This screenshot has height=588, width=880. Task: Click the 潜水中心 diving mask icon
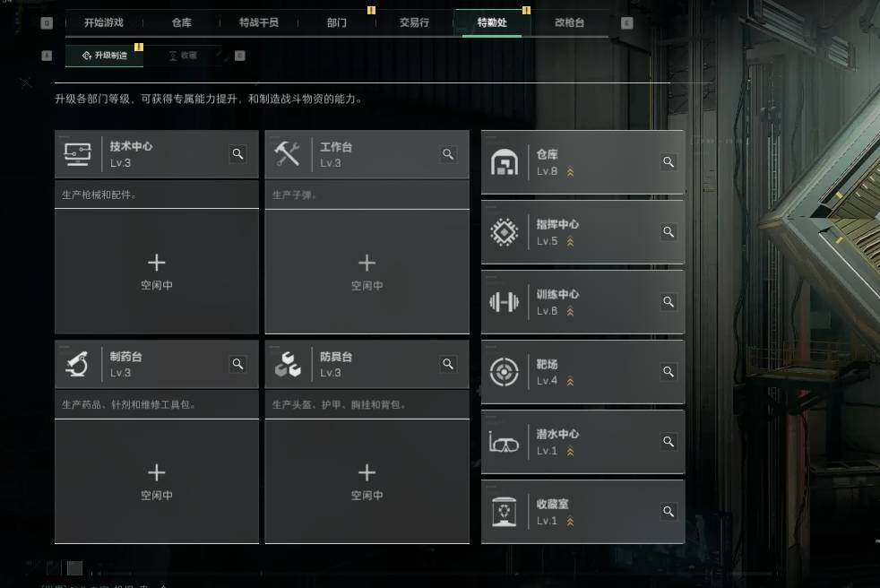pyautogui.click(x=504, y=442)
